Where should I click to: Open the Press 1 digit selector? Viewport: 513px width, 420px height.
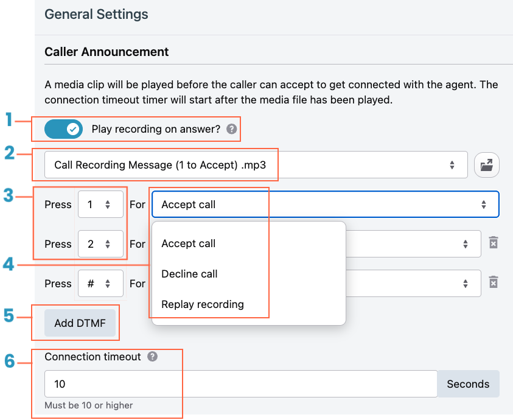click(x=100, y=205)
